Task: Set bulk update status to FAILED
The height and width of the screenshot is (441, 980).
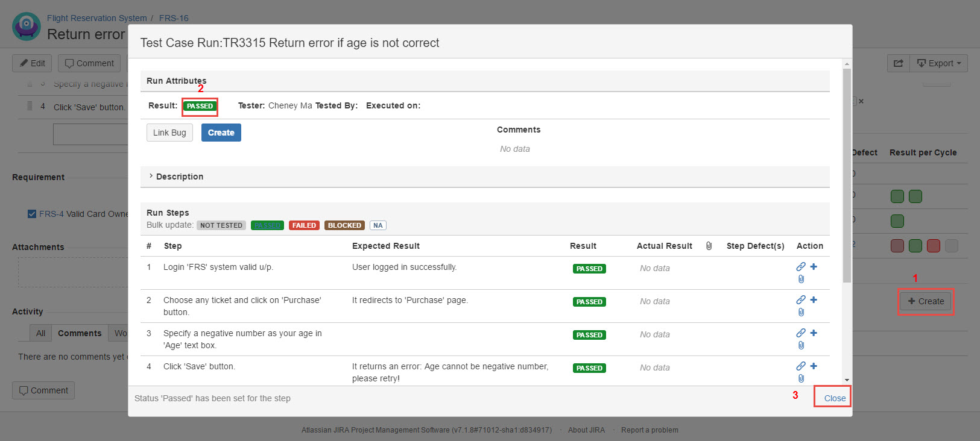Action: [x=304, y=225]
